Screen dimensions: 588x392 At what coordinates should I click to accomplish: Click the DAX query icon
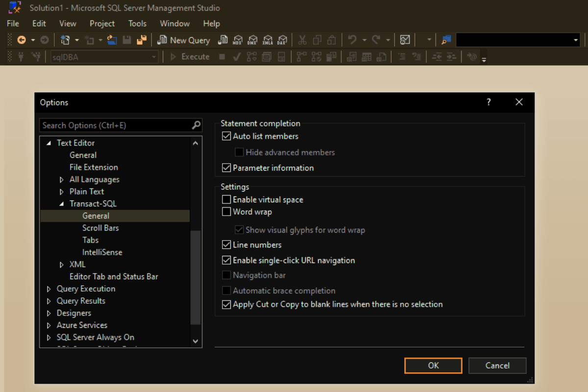pyautogui.click(x=282, y=40)
